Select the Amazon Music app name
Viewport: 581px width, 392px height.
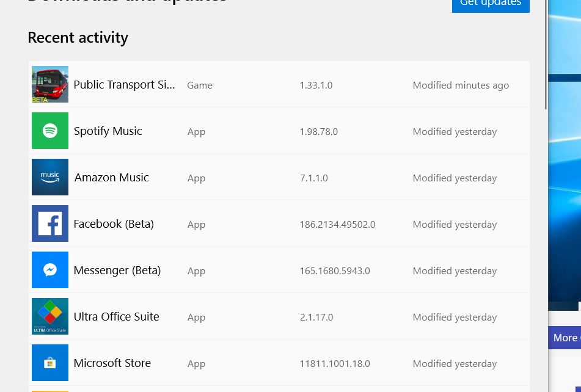pyautogui.click(x=112, y=178)
